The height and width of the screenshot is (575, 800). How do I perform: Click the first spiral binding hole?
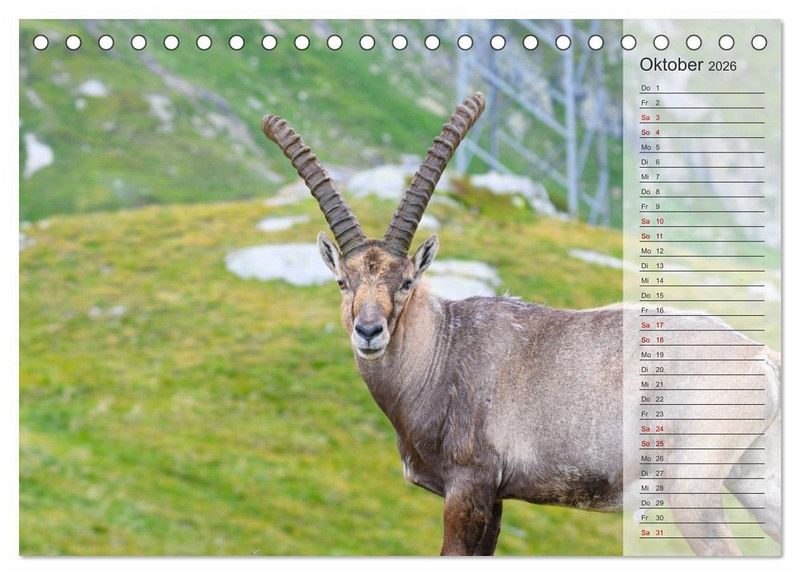click(41, 42)
